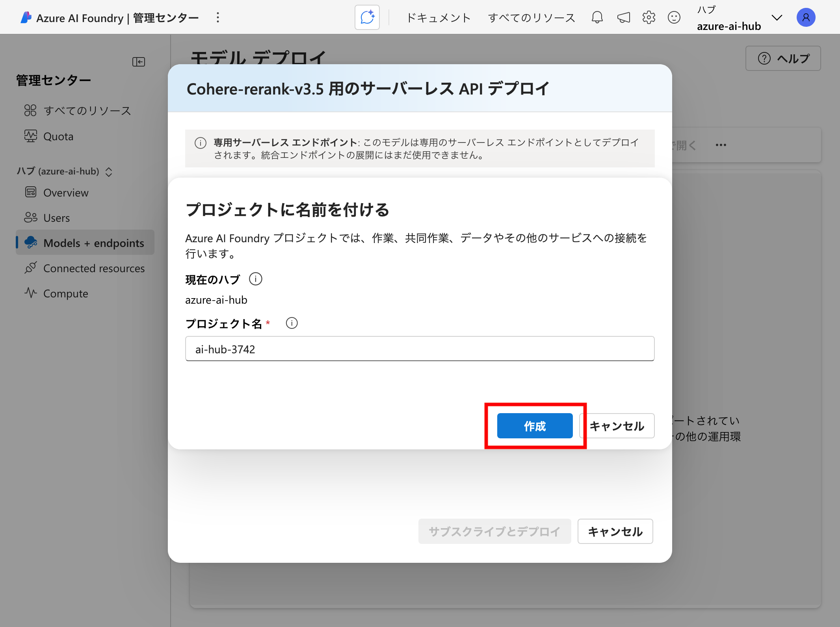Click the プロジェクト名 text field
This screenshot has height=627, width=840.
[x=420, y=349]
